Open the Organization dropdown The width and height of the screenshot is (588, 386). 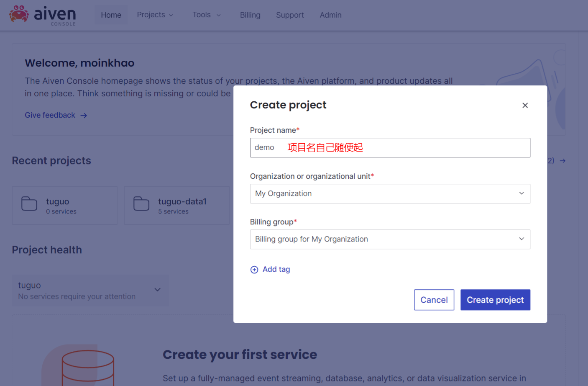point(390,194)
